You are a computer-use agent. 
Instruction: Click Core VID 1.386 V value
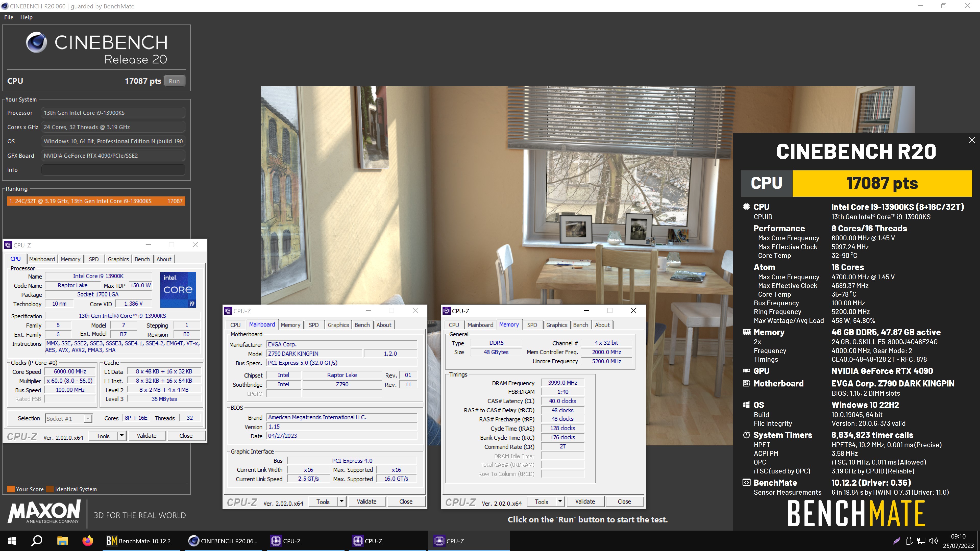point(133,304)
